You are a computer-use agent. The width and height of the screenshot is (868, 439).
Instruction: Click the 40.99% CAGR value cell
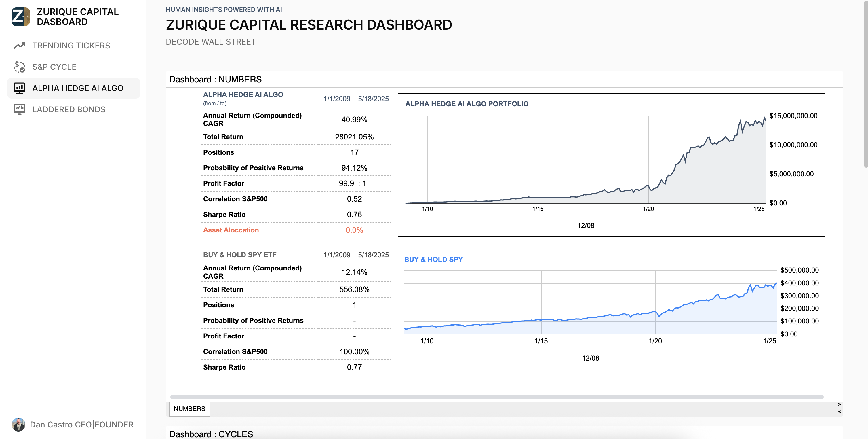[x=354, y=119]
